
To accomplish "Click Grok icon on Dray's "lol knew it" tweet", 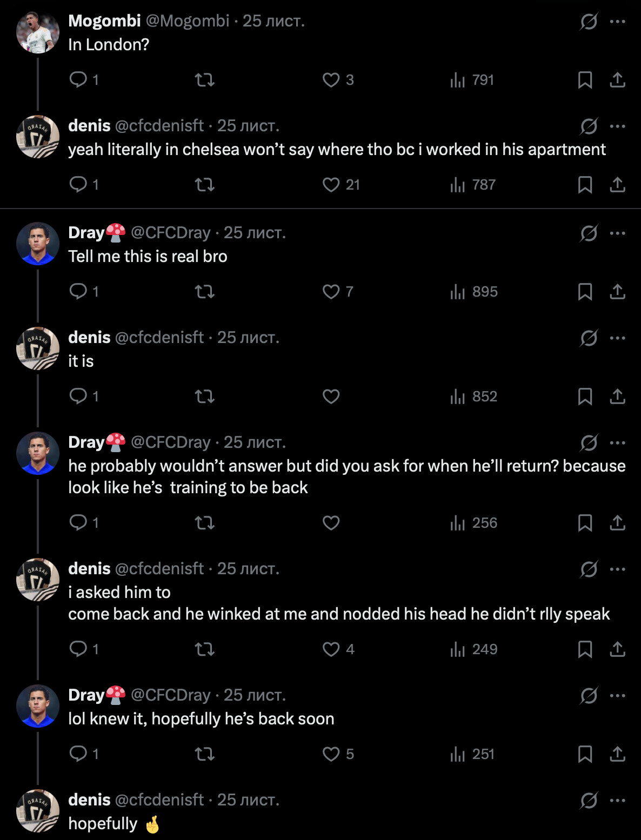I will (x=589, y=696).
